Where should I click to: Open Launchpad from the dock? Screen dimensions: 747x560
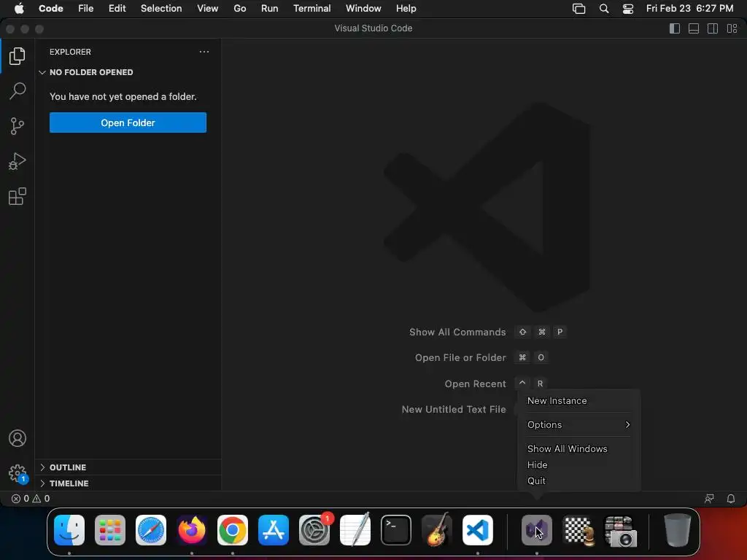110,530
